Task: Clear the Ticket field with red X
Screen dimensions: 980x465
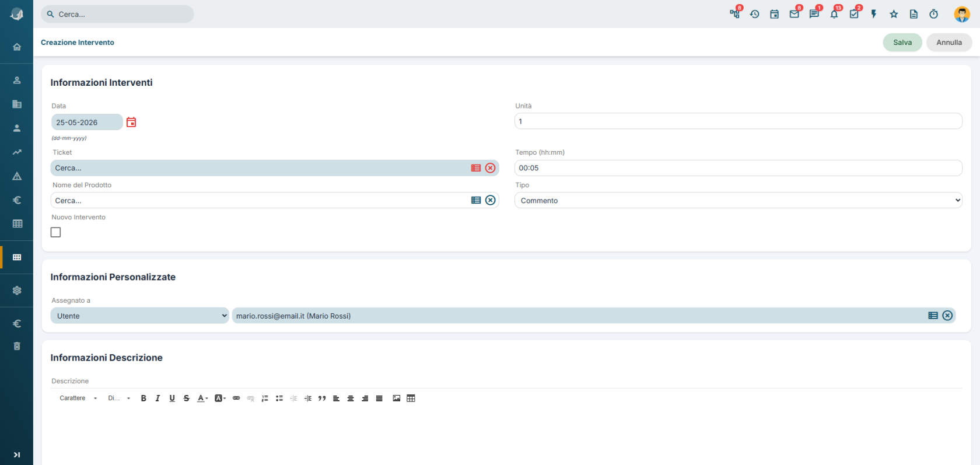Action: pos(491,168)
